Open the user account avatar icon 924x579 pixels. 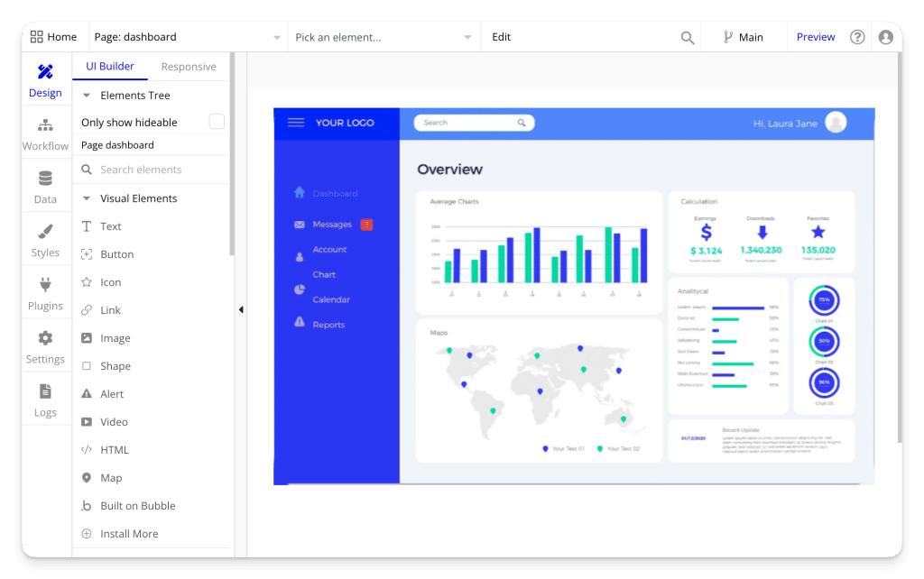(886, 37)
